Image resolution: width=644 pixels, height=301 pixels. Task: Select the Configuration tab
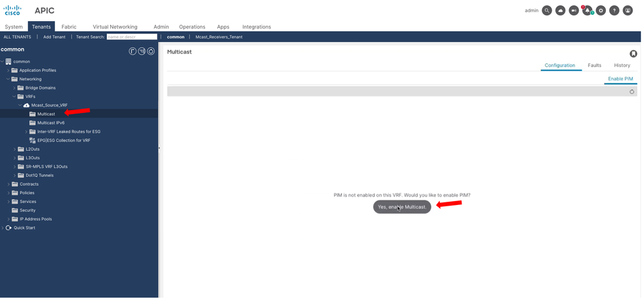click(x=560, y=65)
